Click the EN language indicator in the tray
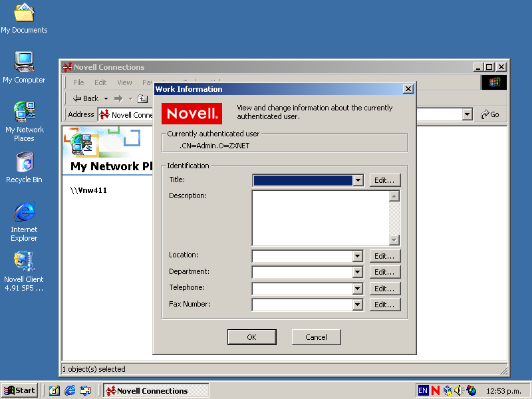 click(423, 390)
